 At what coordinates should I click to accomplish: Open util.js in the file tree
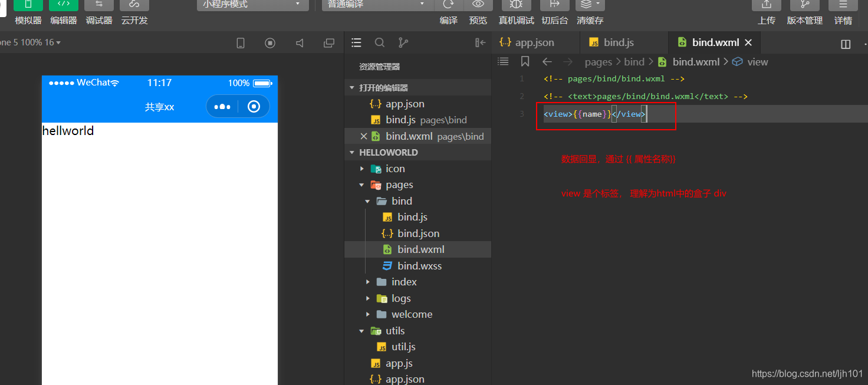(x=417, y=347)
